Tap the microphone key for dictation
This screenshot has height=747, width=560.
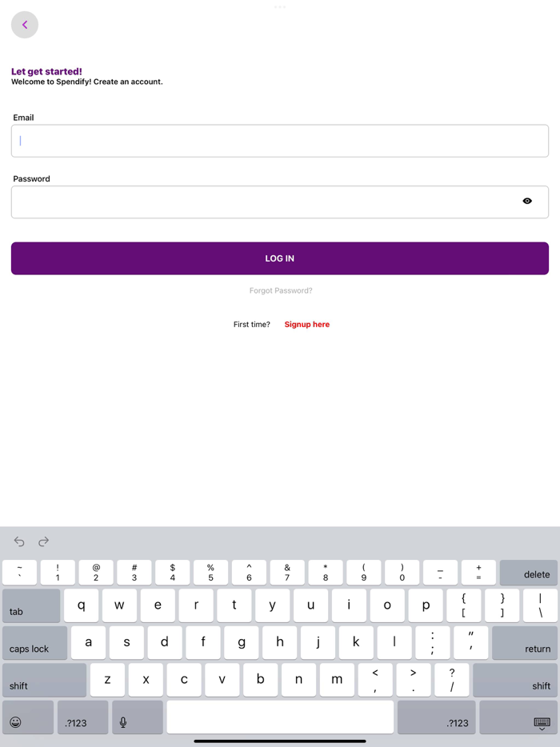coord(123,721)
